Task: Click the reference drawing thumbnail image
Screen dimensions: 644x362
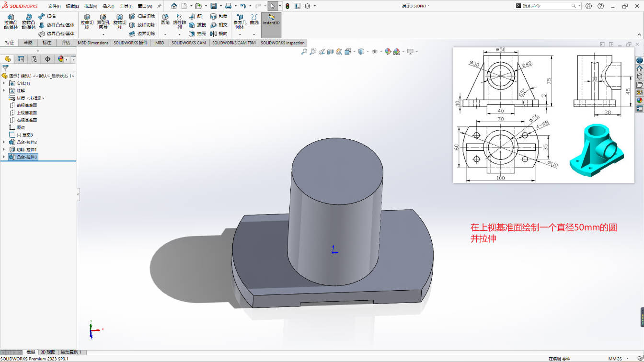Action: (x=543, y=115)
